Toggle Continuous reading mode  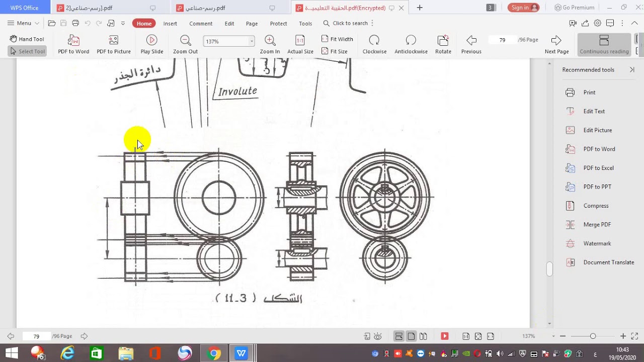(x=604, y=44)
